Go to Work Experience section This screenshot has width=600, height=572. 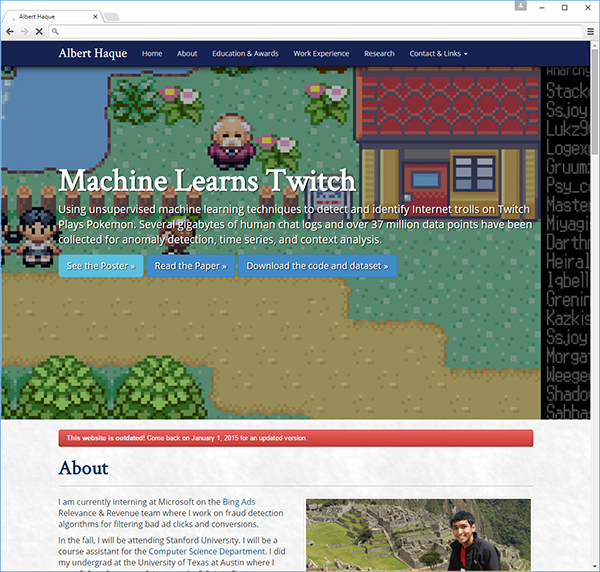click(x=321, y=54)
